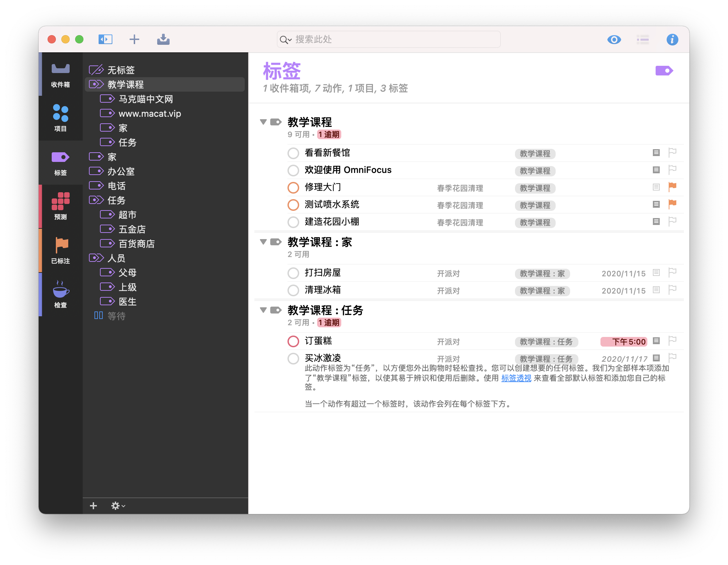This screenshot has width=728, height=565.
Task: Select the 马克喵中文网 tag
Action: [x=165, y=99]
